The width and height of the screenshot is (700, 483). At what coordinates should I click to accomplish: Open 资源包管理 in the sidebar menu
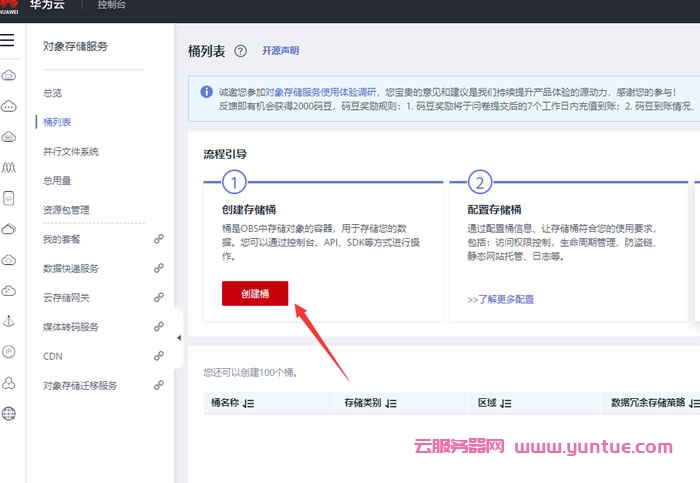tap(66, 210)
